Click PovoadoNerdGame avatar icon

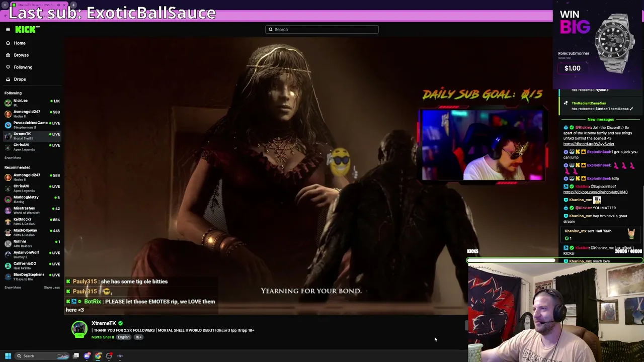pos(8,125)
